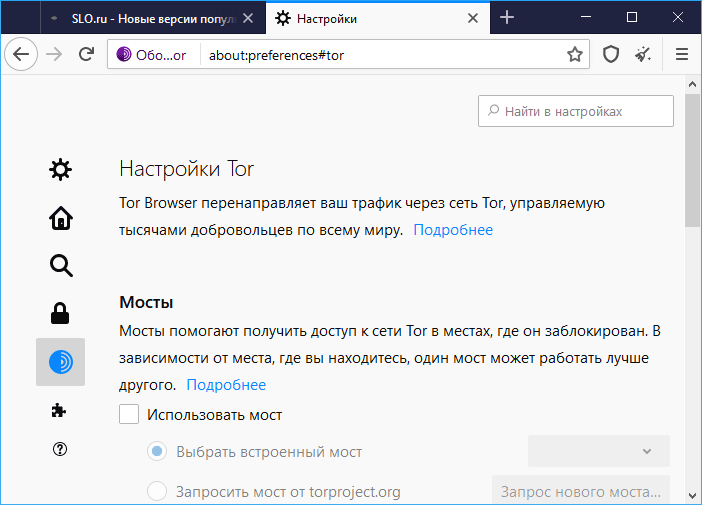The image size is (702, 505).
Task: Select the Настройки tab
Action: point(378,18)
